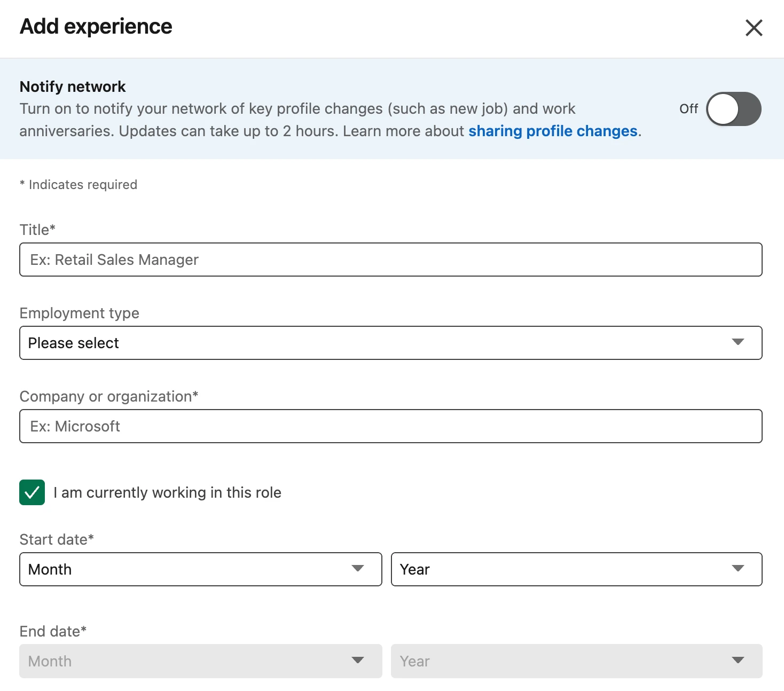Click the Add experience heading
This screenshot has width=784, height=691.
[96, 27]
